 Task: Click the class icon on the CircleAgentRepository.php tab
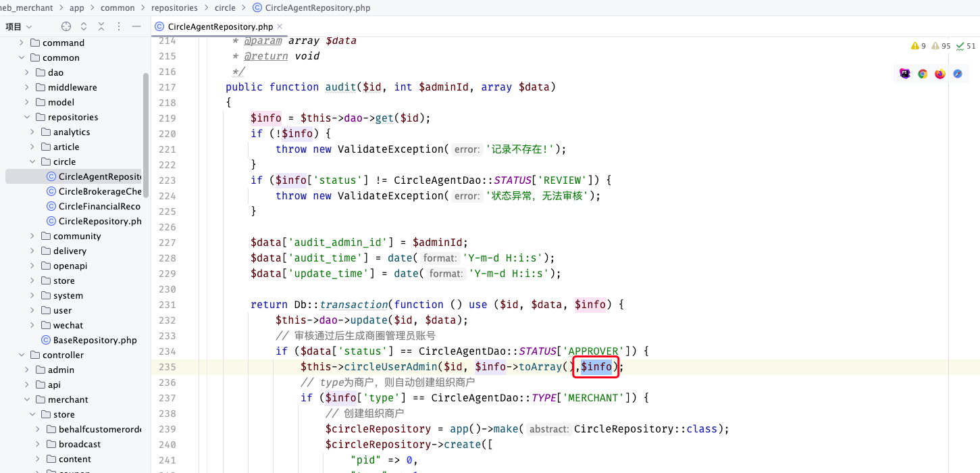(159, 26)
